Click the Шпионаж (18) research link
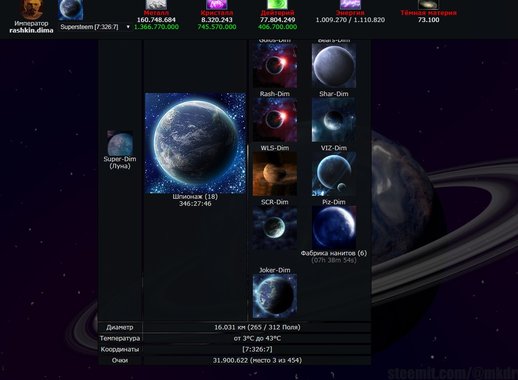The image size is (518, 380). tap(195, 197)
